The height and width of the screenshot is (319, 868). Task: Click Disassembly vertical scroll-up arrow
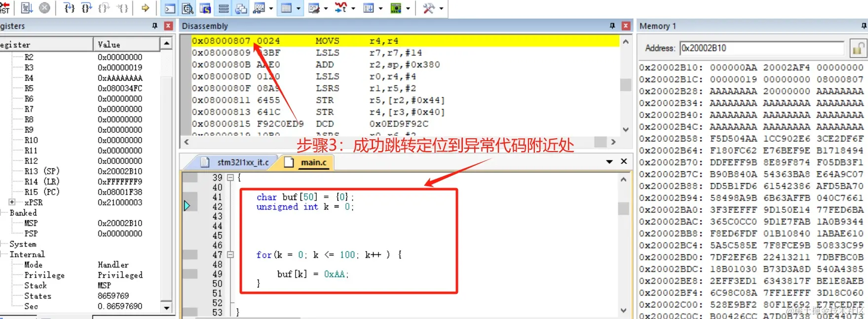pyautogui.click(x=626, y=41)
